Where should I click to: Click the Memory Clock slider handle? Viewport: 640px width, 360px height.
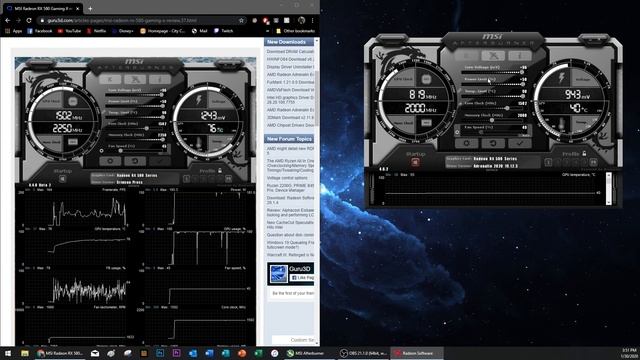[x=492, y=120]
